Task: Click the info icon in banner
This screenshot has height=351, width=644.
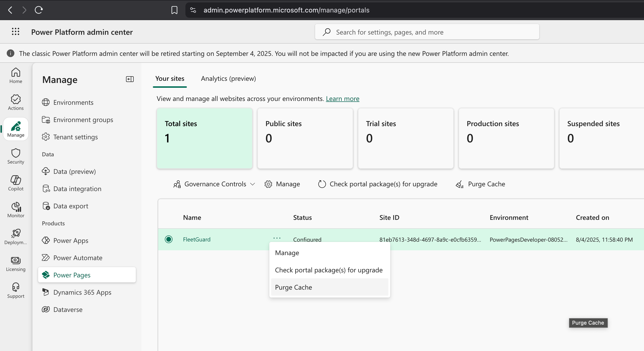Action: (x=10, y=53)
